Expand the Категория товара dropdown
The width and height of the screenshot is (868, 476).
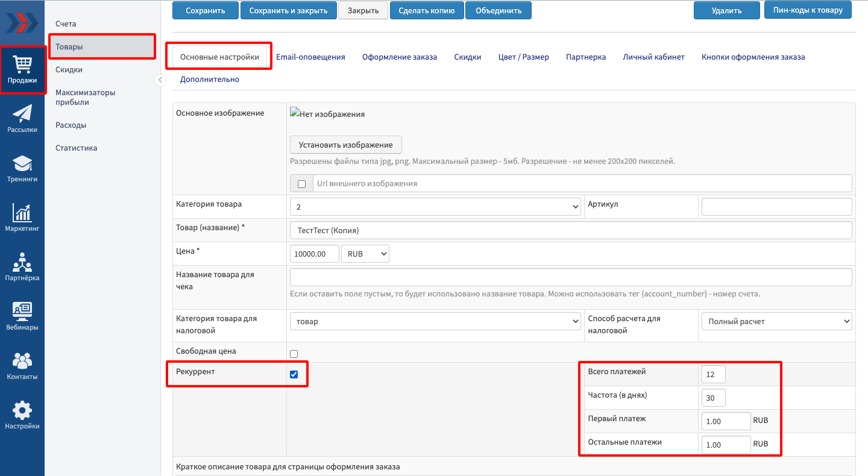(435, 206)
